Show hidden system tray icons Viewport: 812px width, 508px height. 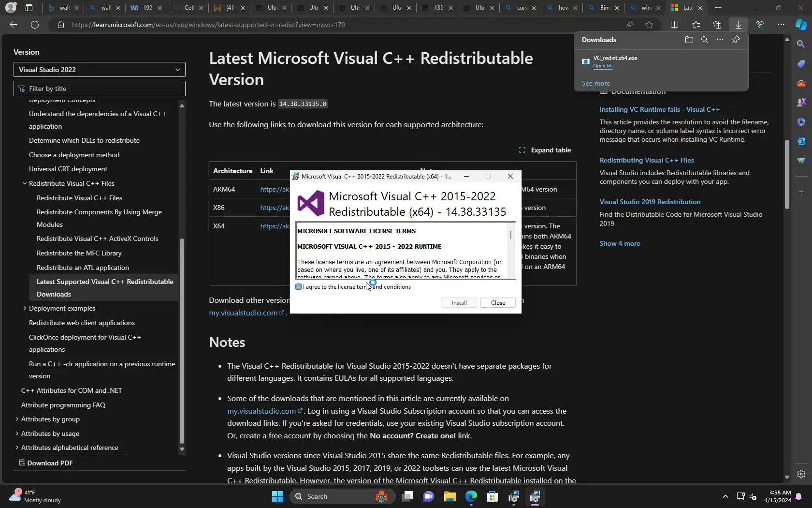725,496
